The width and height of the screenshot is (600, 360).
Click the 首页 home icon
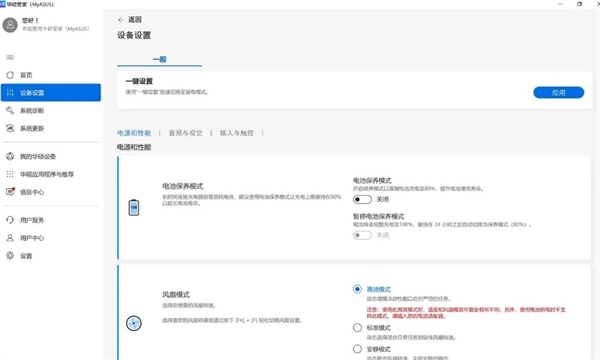point(10,75)
